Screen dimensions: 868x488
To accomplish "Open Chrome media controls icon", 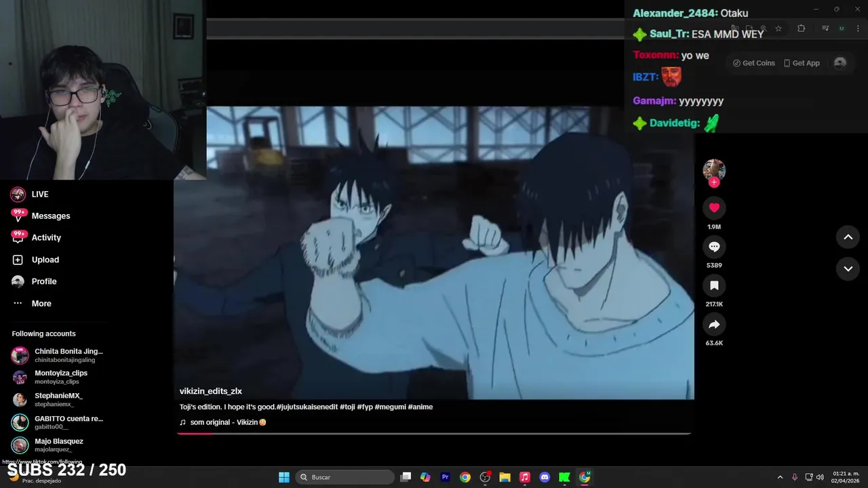I will point(825,28).
